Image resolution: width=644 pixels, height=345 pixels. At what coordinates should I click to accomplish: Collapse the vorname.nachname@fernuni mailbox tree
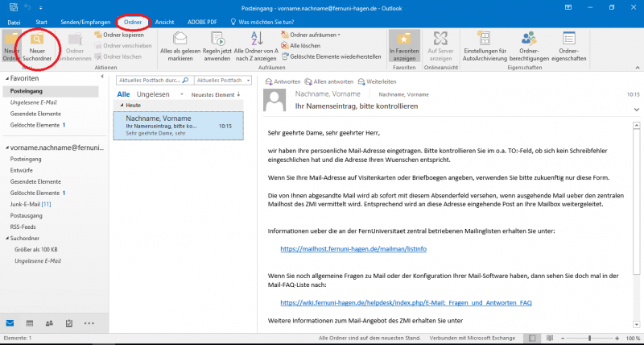point(7,148)
